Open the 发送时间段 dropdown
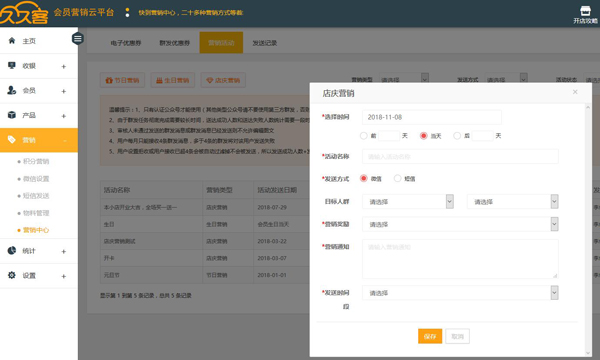The height and width of the screenshot is (360, 600). pos(460,293)
